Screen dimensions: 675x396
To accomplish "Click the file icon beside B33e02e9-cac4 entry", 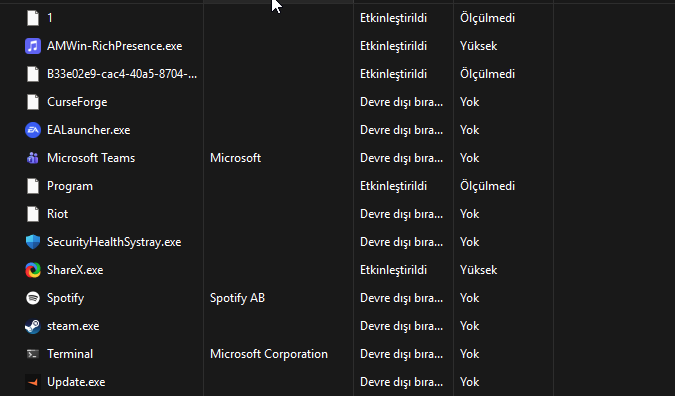I will pyautogui.click(x=33, y=74).
